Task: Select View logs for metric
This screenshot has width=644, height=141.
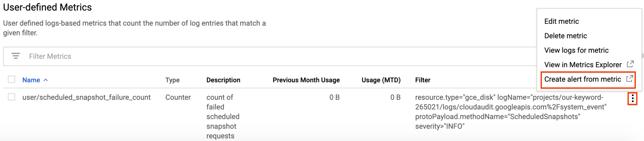Action: [x=576, y=50]
